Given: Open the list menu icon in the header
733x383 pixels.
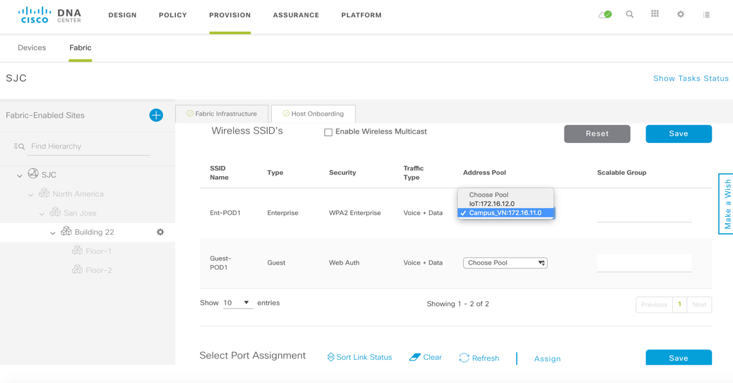Looking at the screenshot, I should (706, 15).
